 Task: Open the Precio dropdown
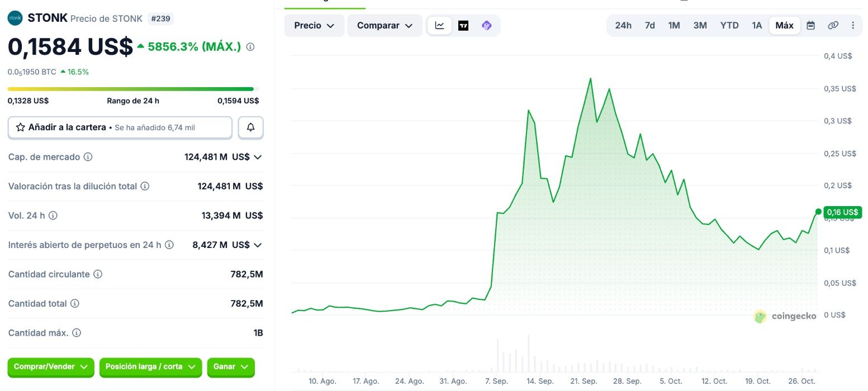314,26
